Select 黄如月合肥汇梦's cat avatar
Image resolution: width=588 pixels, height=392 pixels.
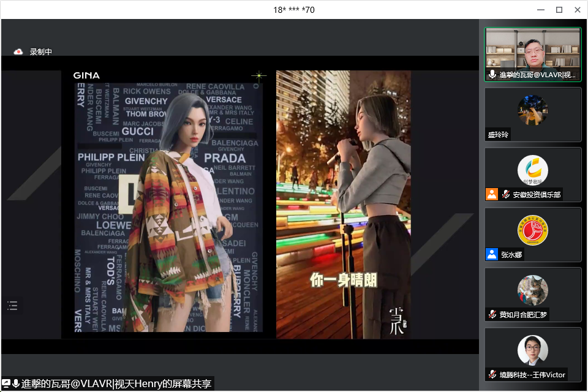tap(532, 290)
